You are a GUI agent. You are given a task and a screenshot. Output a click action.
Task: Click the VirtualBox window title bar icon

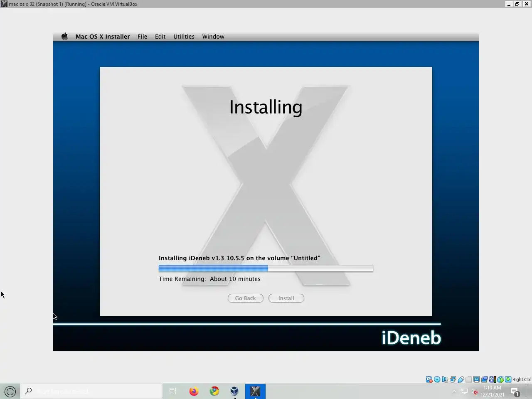[4, 4]
